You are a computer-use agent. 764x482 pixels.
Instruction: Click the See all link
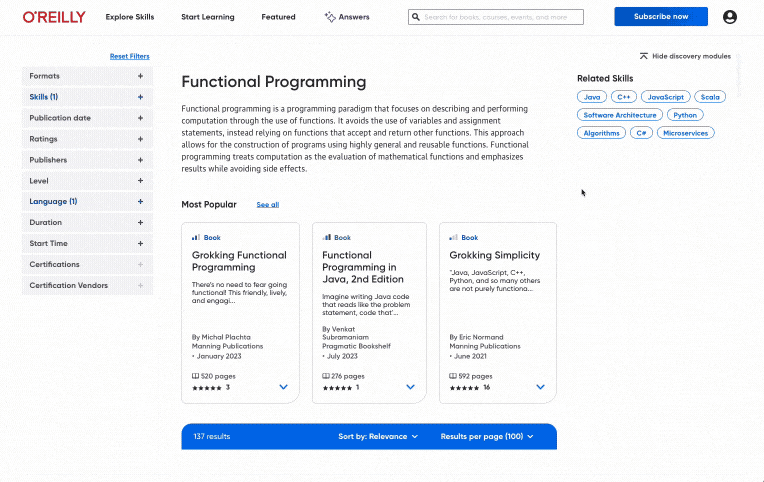click(x=267, y=205)
